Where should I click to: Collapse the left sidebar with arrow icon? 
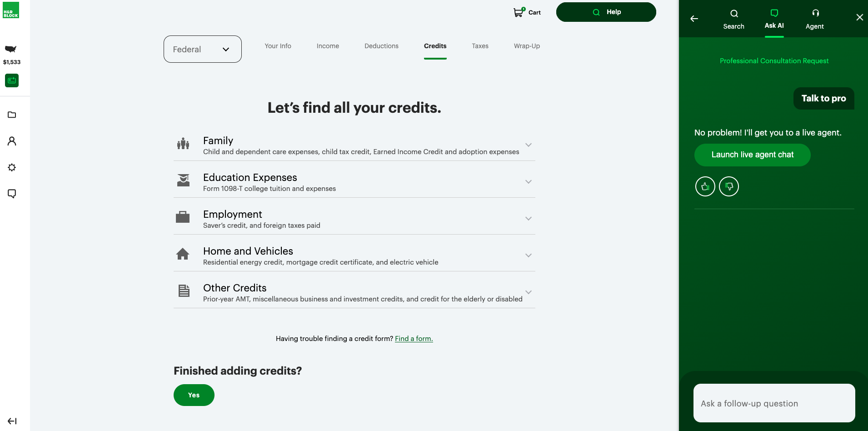pyautogui.click(x=12, y=421)
